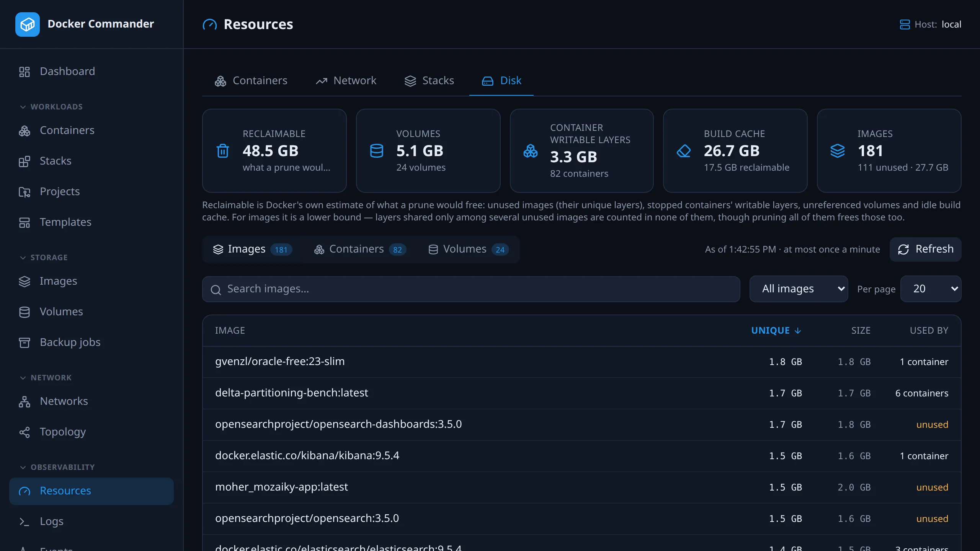
Task: Click the Docker Commander logo icon
Action: tap(28, 24)
